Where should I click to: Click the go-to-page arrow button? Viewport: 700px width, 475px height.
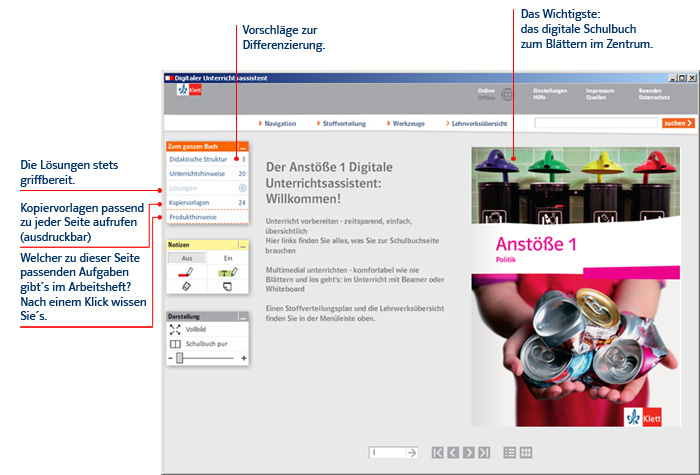[412, 453]
